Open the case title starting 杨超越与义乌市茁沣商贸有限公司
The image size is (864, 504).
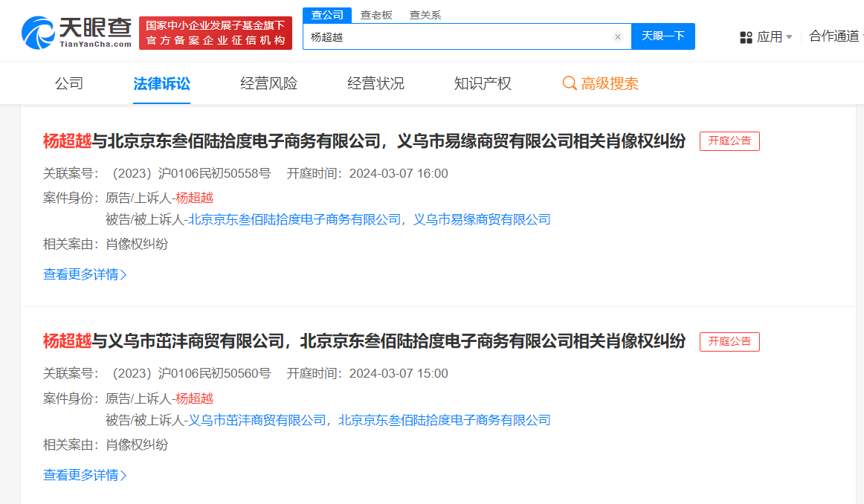[364, 341]
